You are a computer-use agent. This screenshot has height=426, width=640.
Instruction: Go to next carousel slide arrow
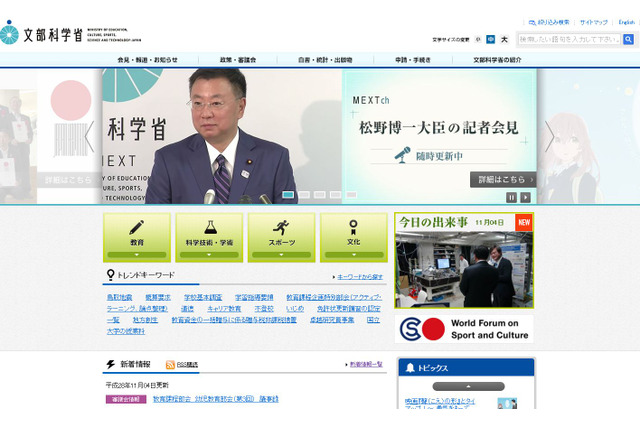coord(550,136)
